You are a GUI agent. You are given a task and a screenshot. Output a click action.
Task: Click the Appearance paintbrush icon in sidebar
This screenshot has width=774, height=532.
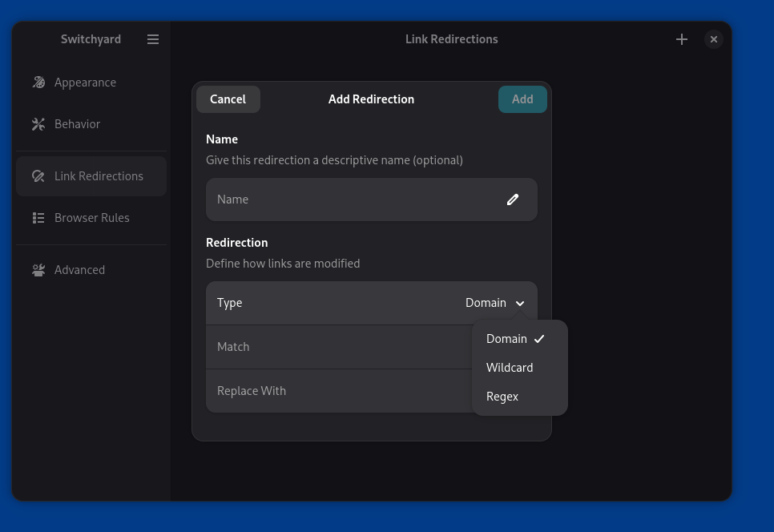[38, 83]
